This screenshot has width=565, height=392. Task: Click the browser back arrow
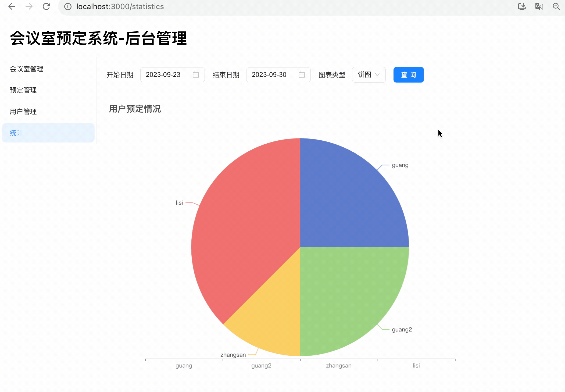coord(12,6)
